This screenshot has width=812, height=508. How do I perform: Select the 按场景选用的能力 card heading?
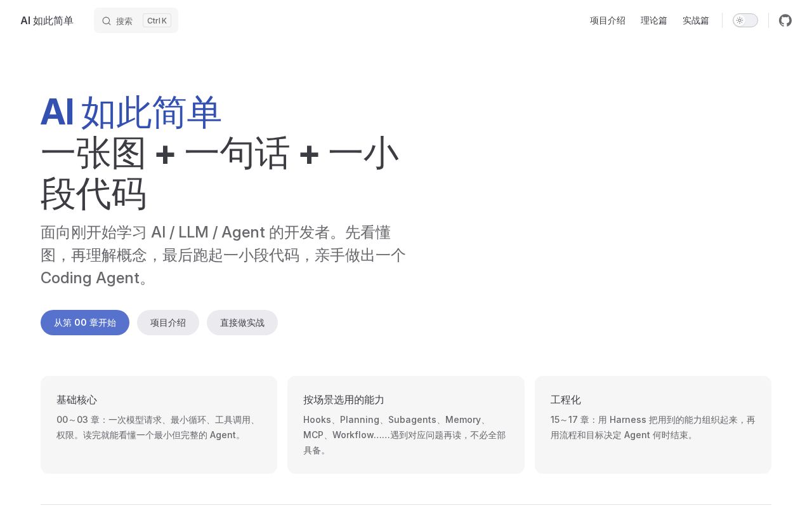344,399
